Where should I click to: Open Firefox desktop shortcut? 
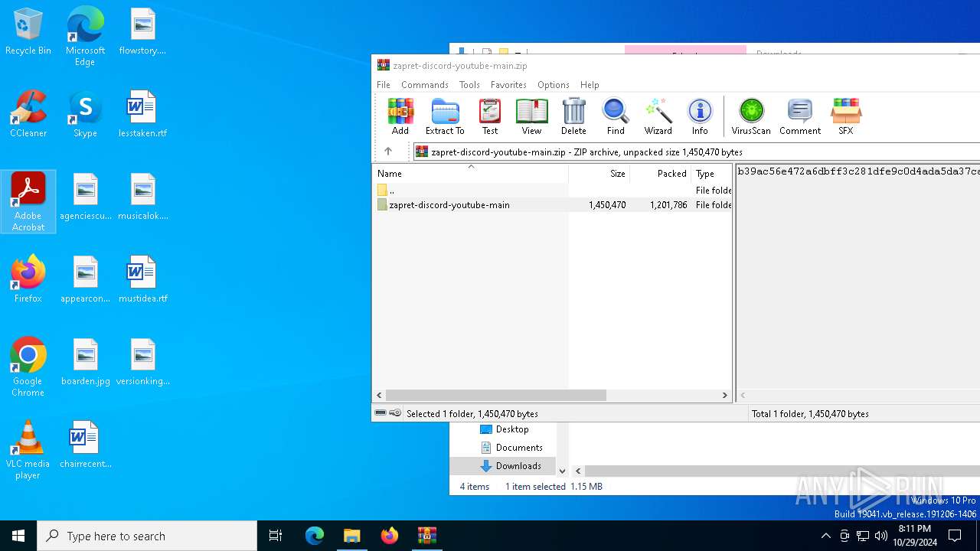coord(28,280)
